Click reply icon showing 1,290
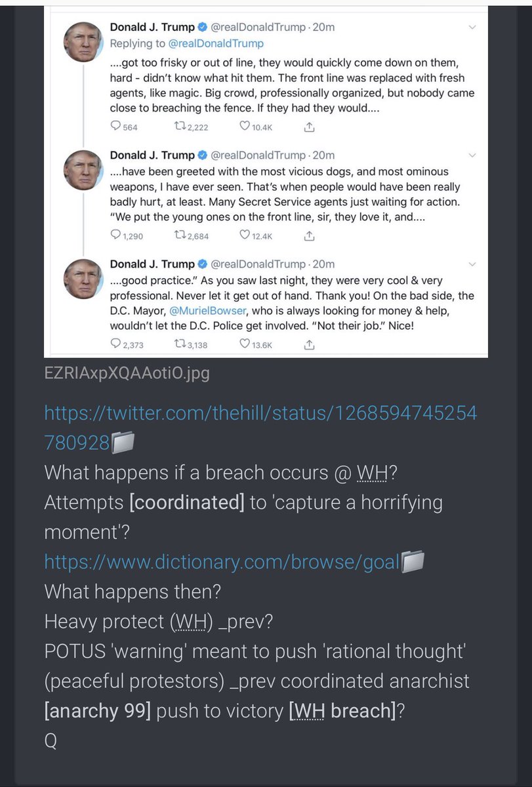 pos(115,235)
